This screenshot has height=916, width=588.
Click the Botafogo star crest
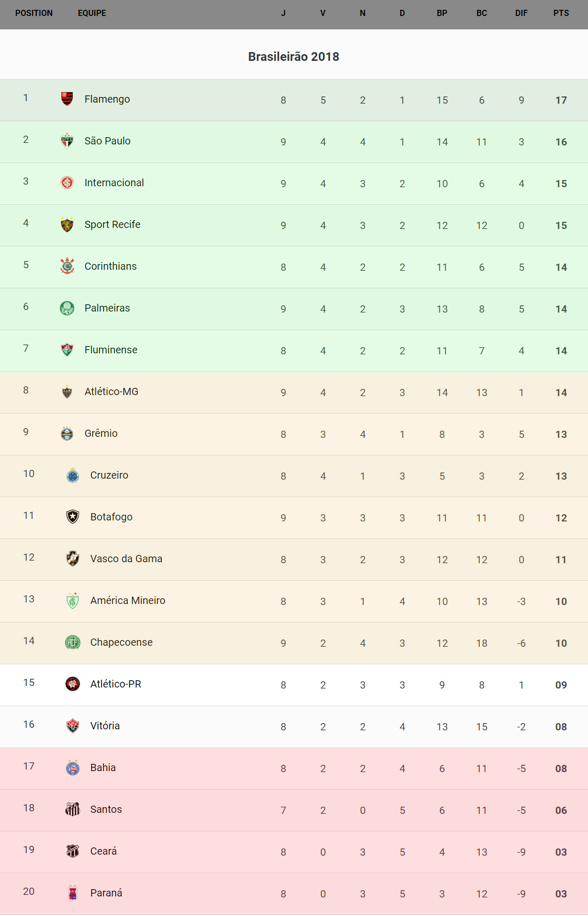pos(73,516)
